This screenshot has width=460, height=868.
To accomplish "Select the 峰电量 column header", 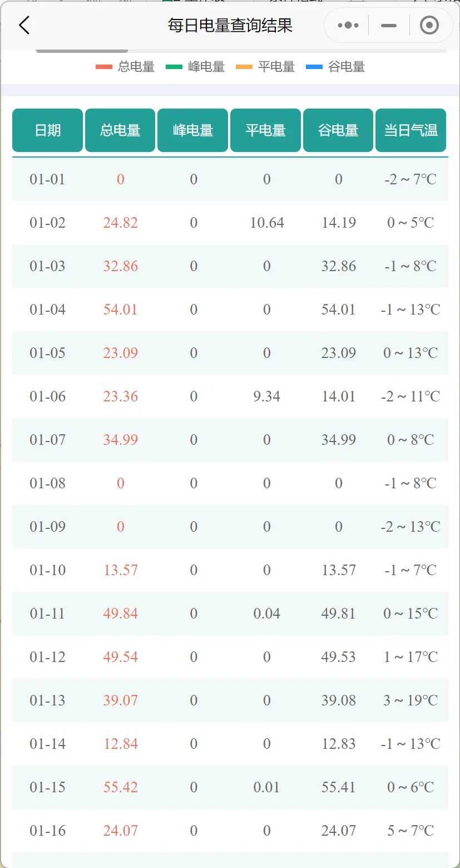I will pyautogui.click(x=193, y=130).
